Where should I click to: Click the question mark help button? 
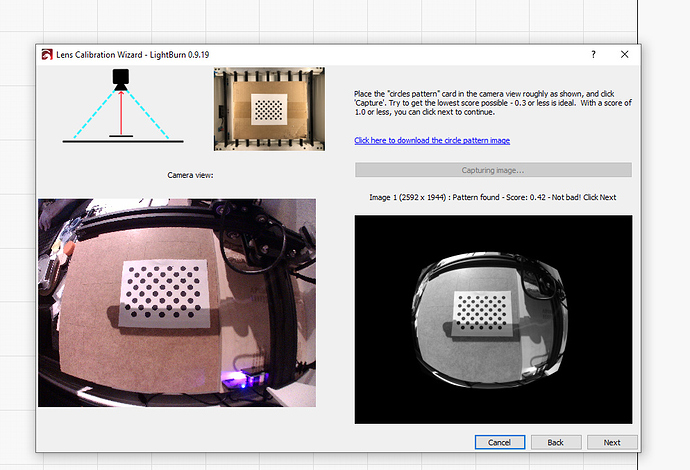(593, 55)
